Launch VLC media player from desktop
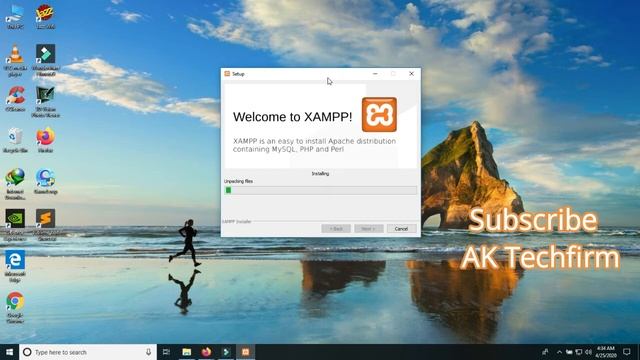Screen dimensions: 640x360 pos(15,60)
